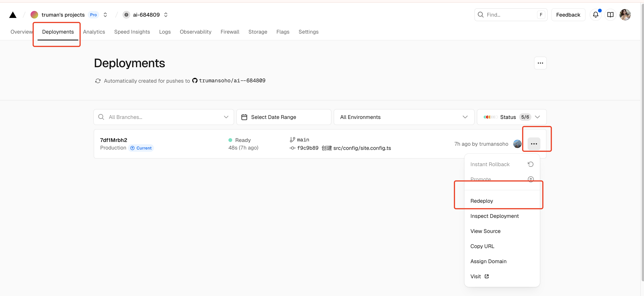Open the documentation book icon
The image size is (644, 296).
pos(610,15)
